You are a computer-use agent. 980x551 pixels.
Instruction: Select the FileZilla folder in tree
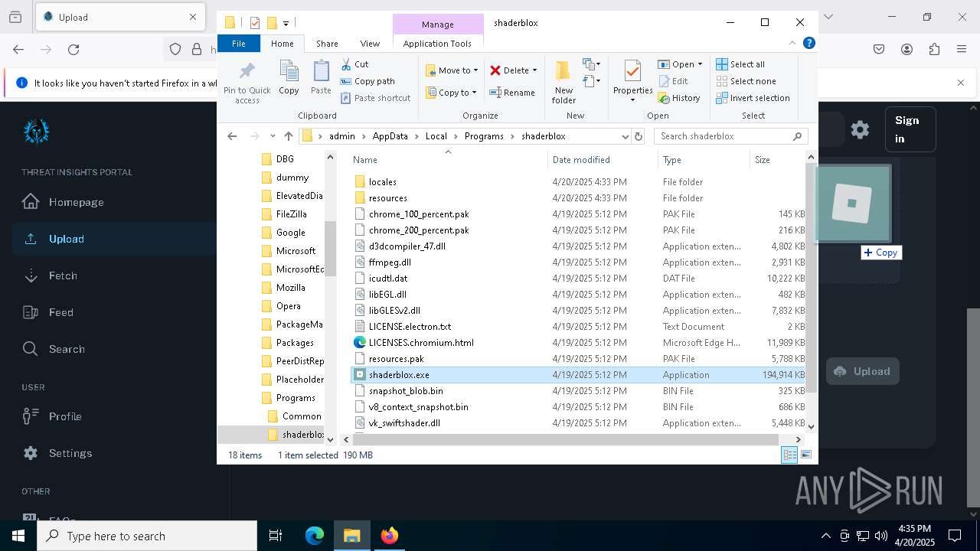[291, 214]
